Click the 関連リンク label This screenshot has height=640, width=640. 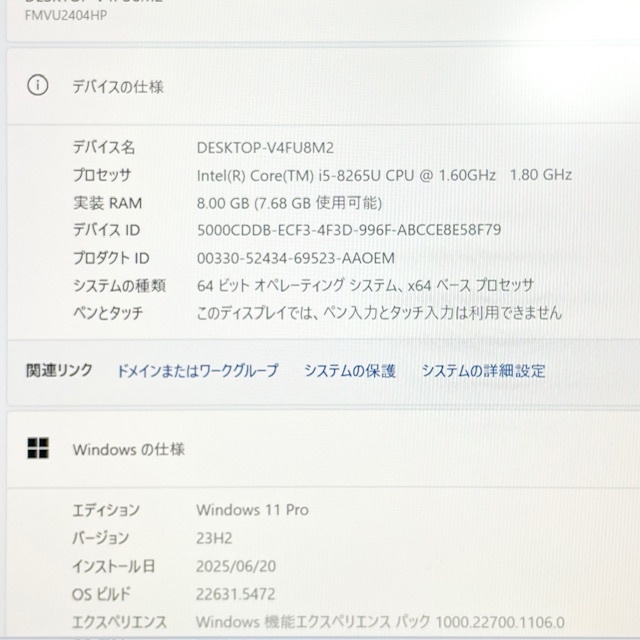point(59,370)
